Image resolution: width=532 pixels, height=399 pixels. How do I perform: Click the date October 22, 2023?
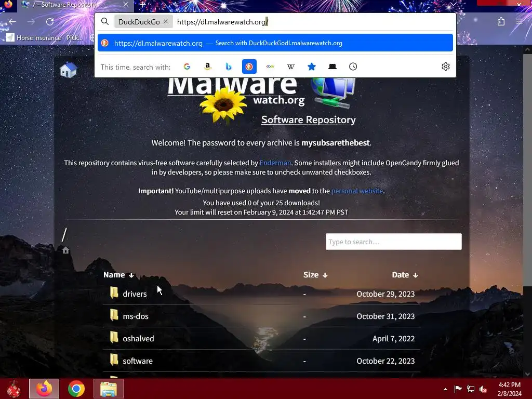385,361
